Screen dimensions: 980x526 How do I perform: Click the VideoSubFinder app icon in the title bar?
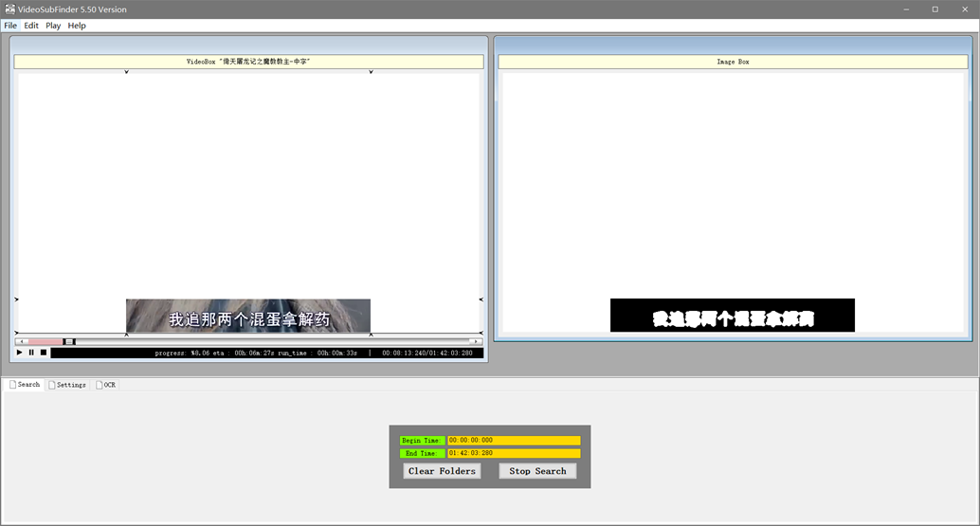tap(10, 9)
